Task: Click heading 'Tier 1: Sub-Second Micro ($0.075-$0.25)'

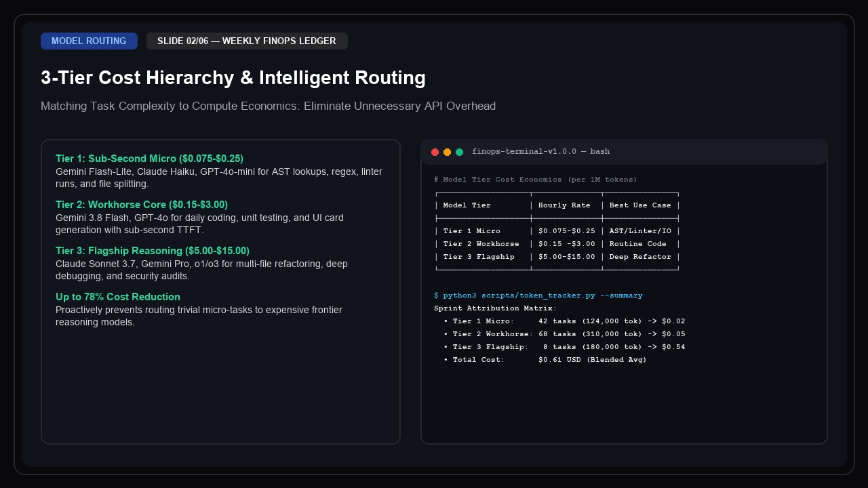Action: click(x=149, y=159)
